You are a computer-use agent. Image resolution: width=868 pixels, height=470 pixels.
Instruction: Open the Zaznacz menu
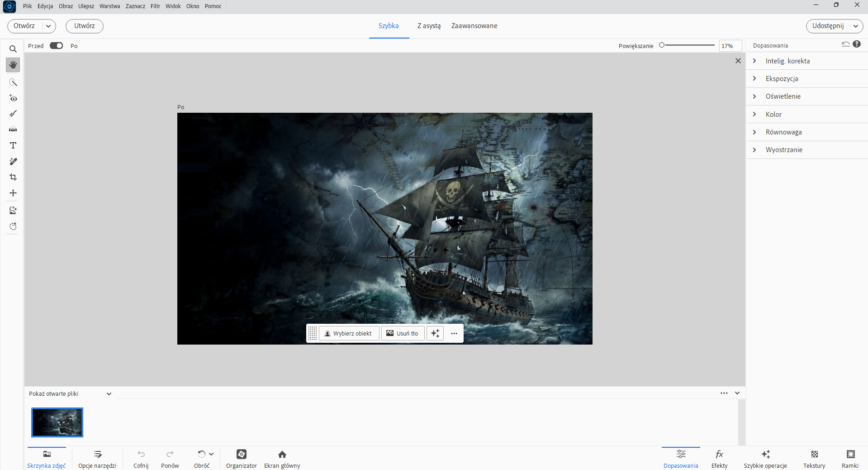coord(135,6)
